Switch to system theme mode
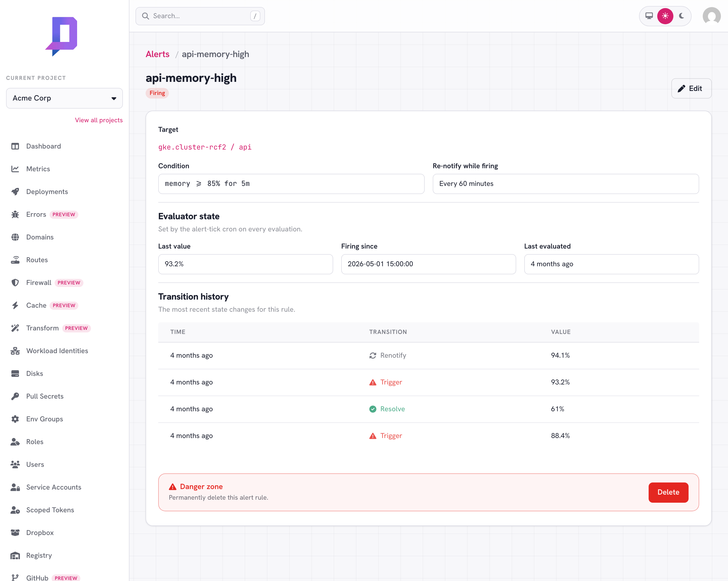 (649, 16)
